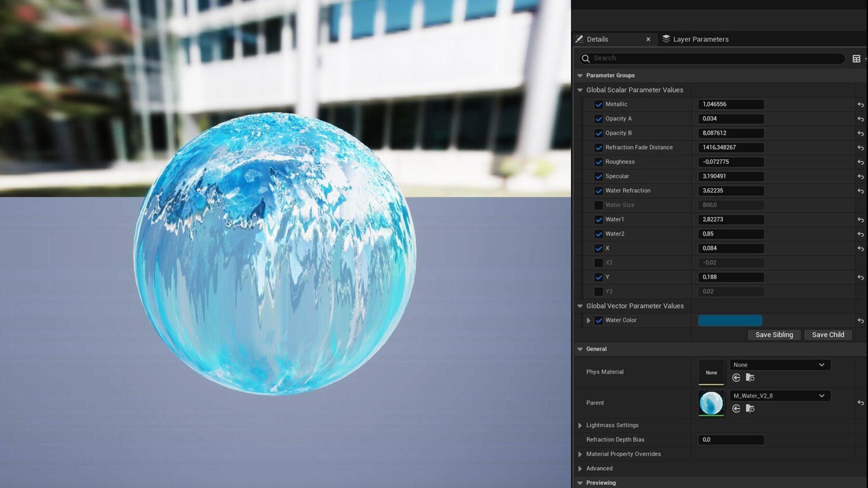Enable the X2 parameter override

(x=598, y=263)
